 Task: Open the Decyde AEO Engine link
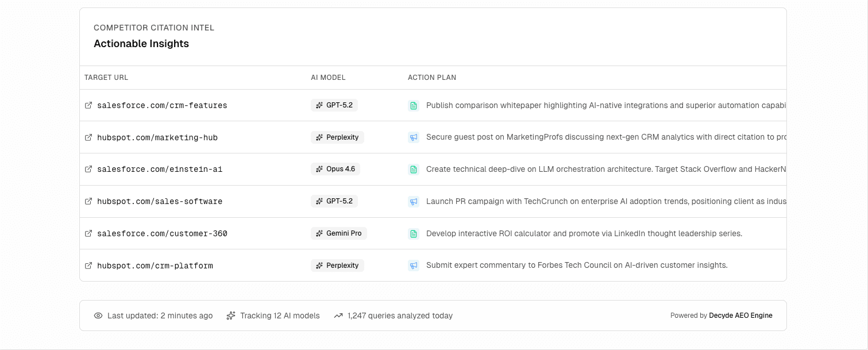coord(741,316)
